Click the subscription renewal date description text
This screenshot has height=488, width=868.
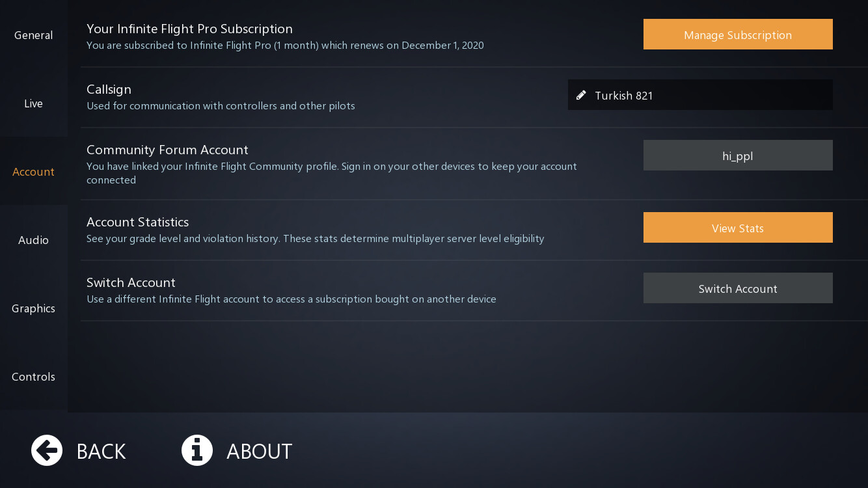tap(285, 46)
